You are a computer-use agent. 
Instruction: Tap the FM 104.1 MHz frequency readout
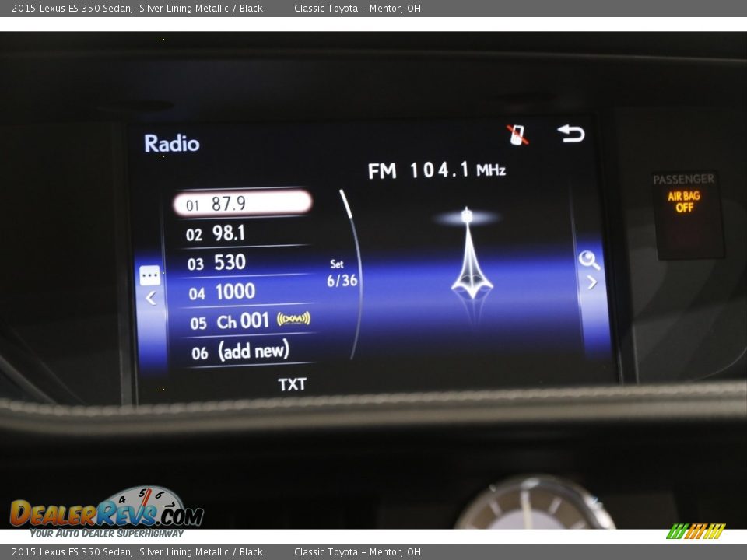click(x=437, y=170)
